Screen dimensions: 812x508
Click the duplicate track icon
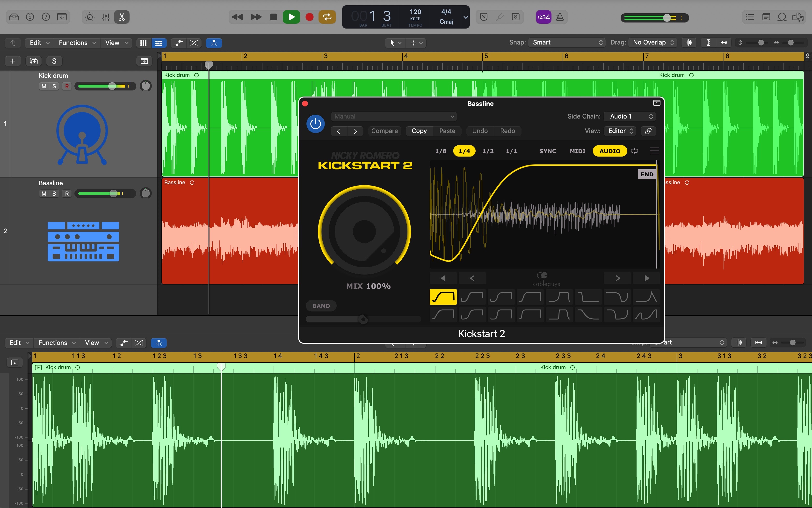point(34,61)
